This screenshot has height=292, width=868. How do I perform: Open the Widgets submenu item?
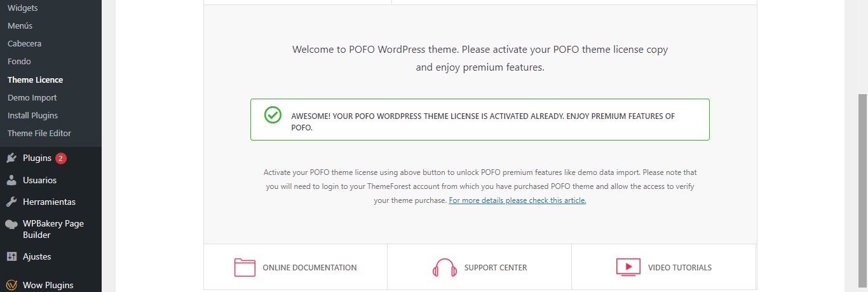22,8
